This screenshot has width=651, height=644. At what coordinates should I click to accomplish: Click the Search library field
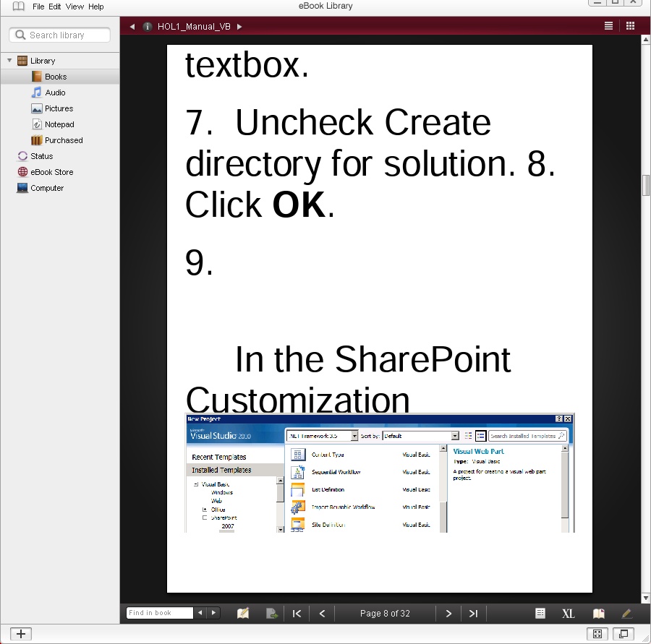[x=60, y=35]
